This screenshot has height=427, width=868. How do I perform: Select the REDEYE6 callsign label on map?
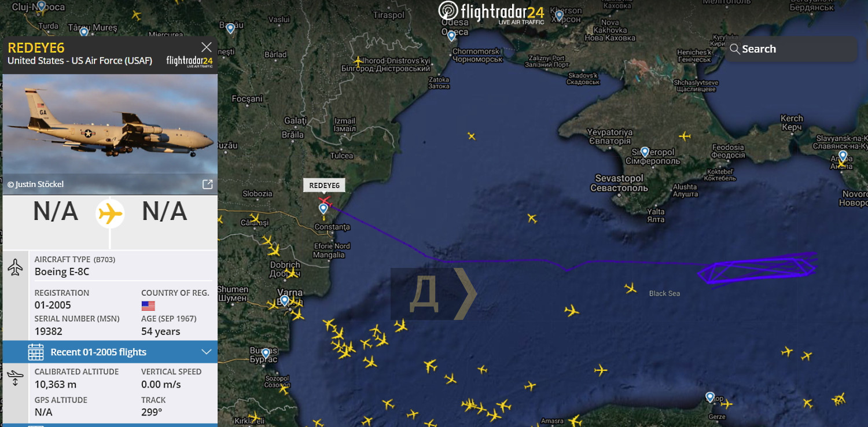(x=324, y=185)
